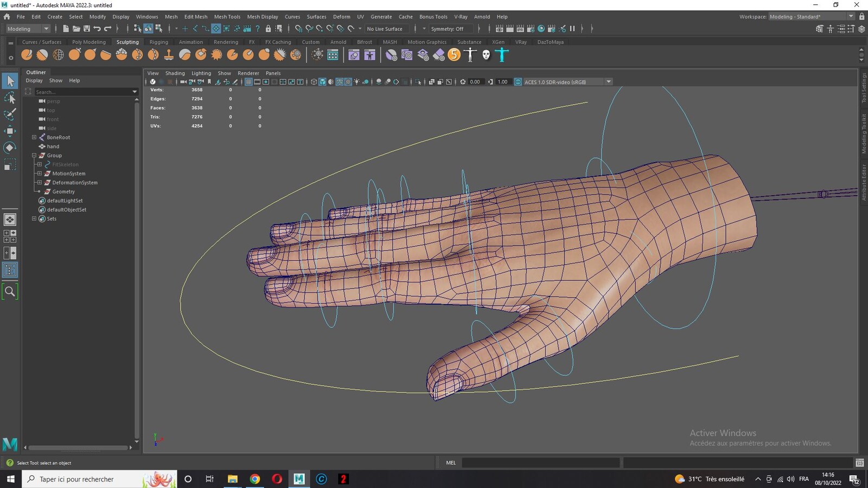Click the MEL script language button
This screenshot has width=868, height=488.
[x=451, y=463]
